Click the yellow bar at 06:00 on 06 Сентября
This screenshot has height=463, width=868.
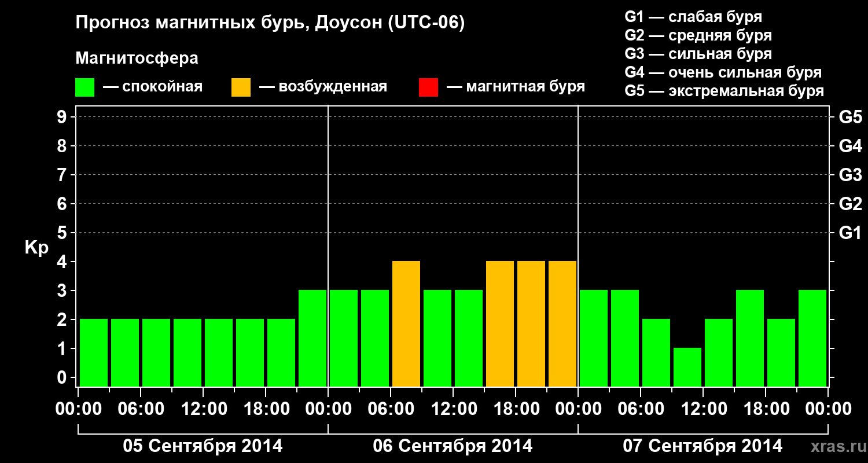pos(406,324)
